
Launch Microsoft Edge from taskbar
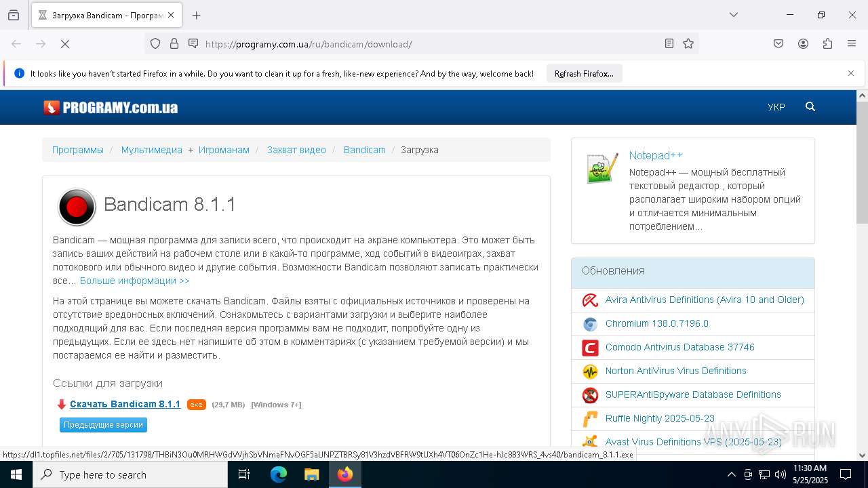[279, 474]
